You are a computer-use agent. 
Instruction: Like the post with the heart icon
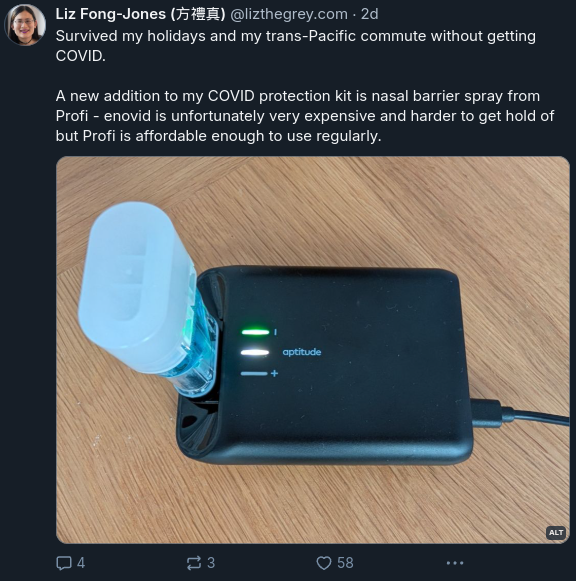324,563
